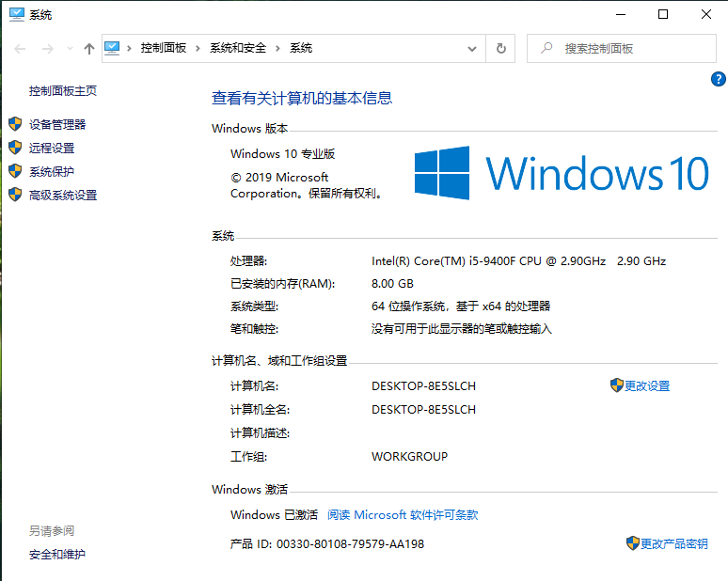Click the blue help question mark icon

click(x=719, y=80)
